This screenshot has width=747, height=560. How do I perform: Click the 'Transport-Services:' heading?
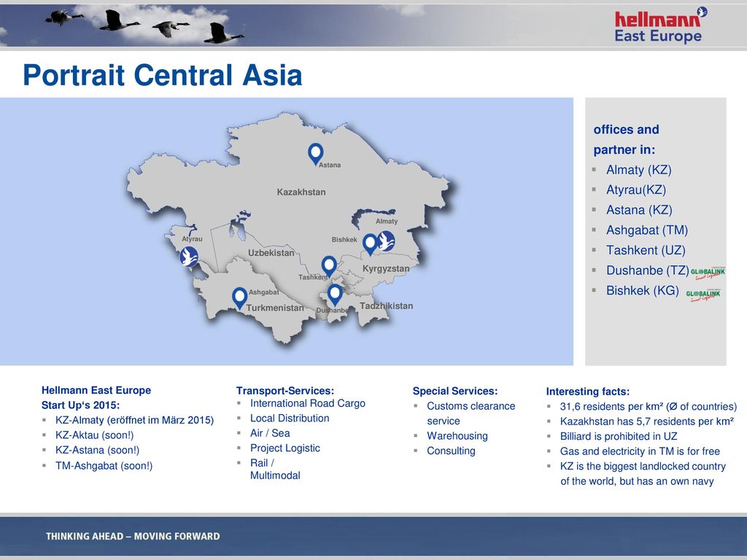pos(285,391)
